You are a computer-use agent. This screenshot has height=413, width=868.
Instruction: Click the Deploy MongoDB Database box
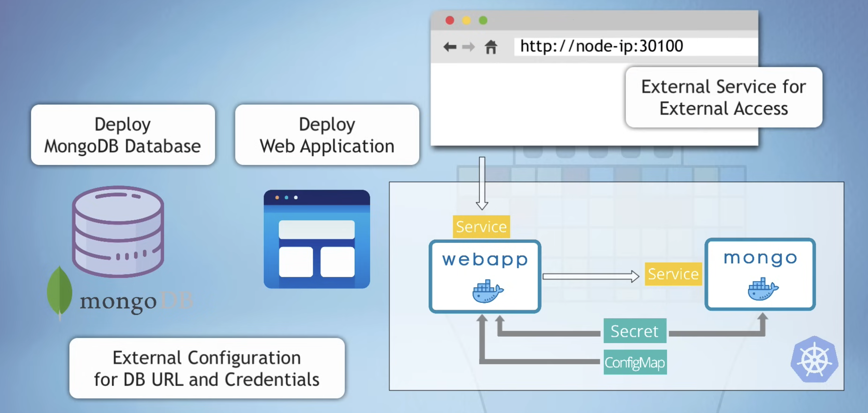(x=123, y=135)
